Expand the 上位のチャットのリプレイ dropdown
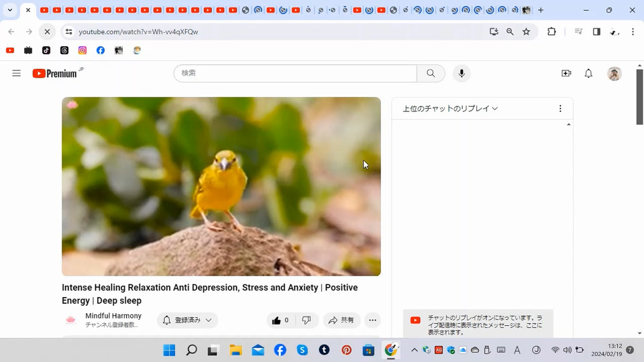Viewport: 644px width, 362px height. click(449, 109)
